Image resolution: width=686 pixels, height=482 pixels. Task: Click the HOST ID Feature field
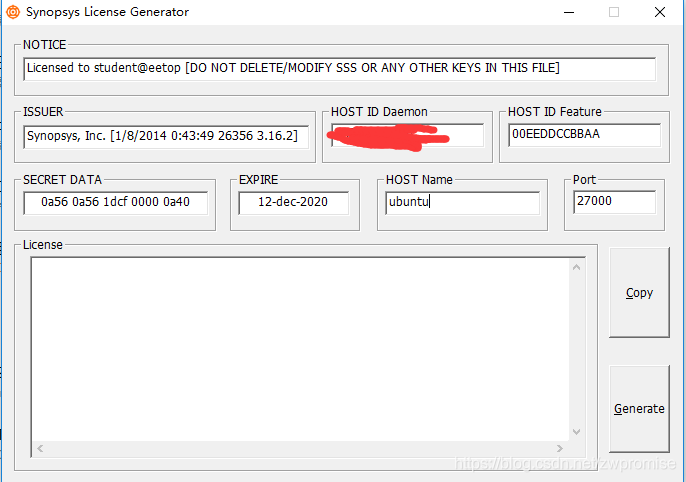584,135
